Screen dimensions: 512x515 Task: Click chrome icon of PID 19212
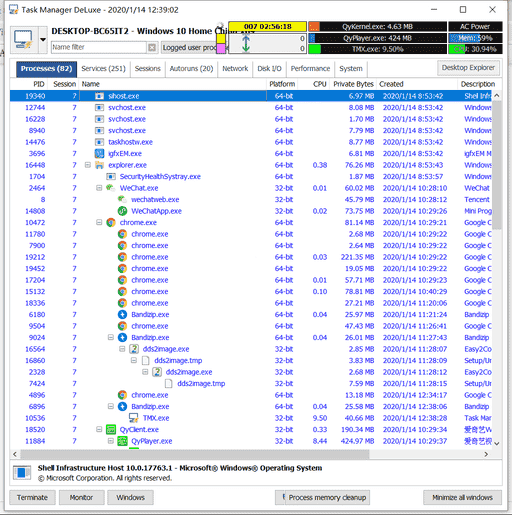click(x=122, y=257)
